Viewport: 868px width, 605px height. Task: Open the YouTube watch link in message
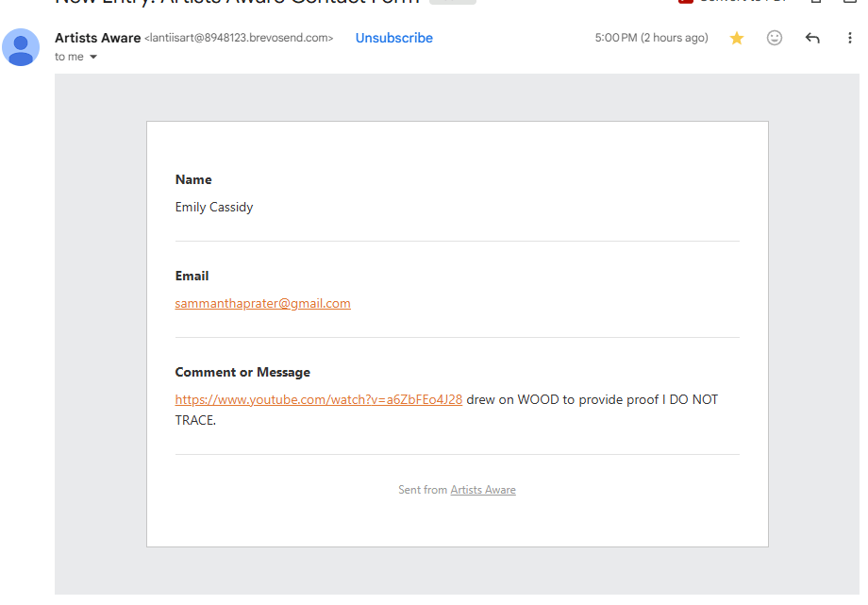pyautogui.click(x=318, y=399)
